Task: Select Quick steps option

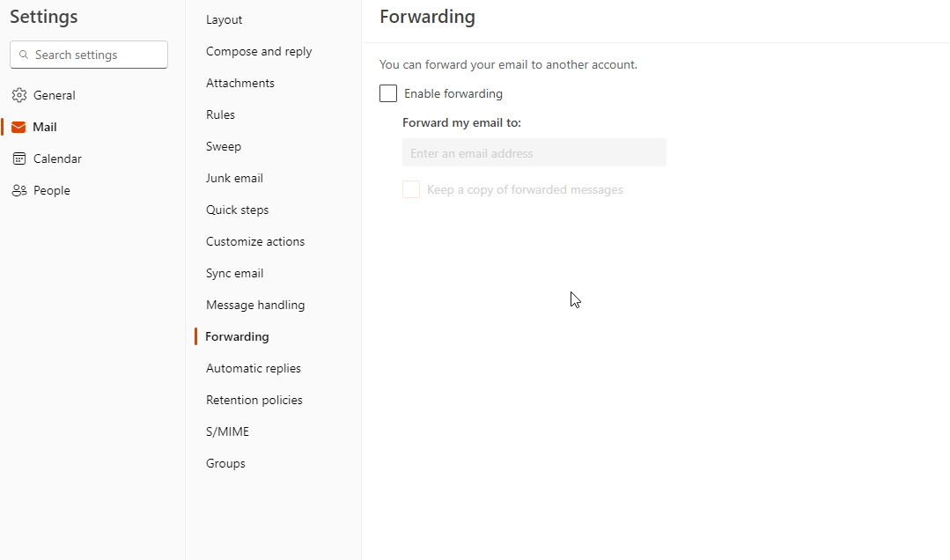Action: pyautogui.click(x=237, y=210)
